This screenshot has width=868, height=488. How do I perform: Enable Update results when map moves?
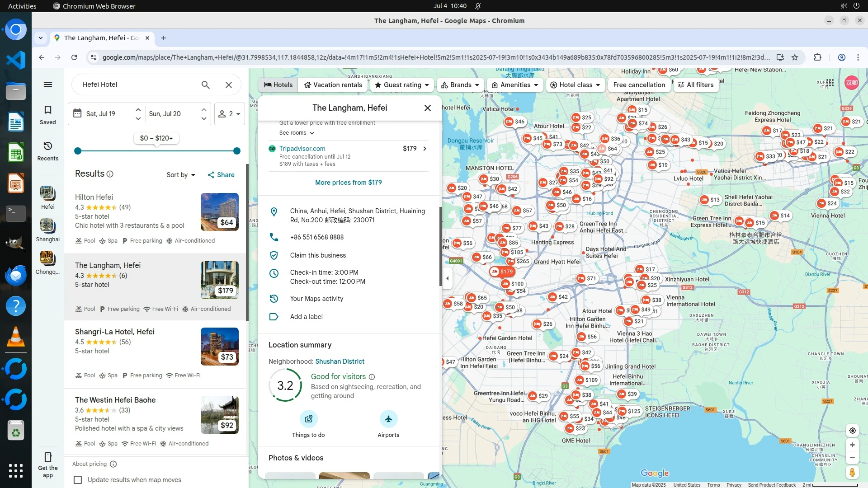(78, 480)
